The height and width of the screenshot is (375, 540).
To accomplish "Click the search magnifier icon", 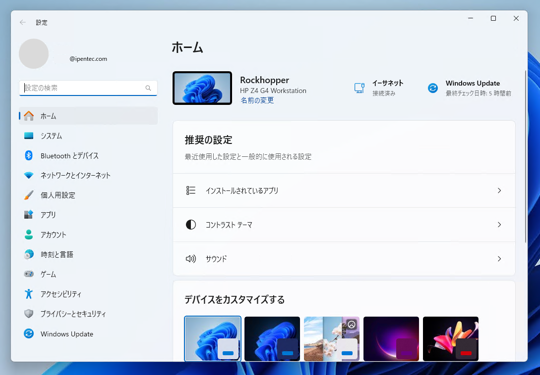I will coord(148,88).
